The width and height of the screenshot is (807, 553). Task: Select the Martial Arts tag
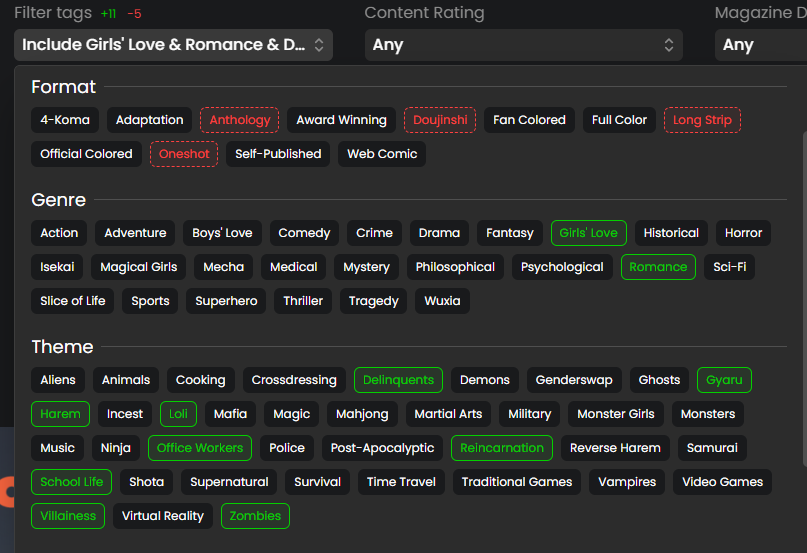pyautogui.click(x=448, y=414)
